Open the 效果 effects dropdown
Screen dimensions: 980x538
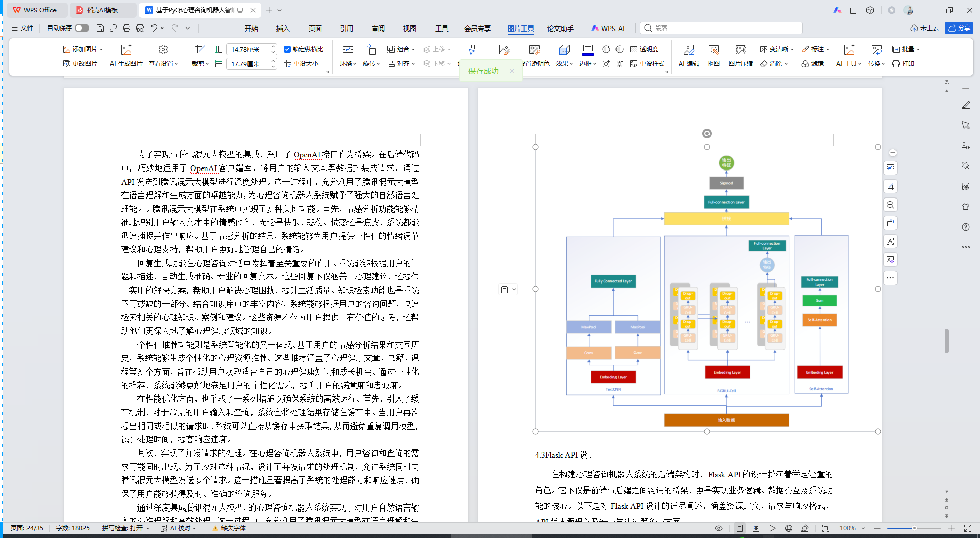(564, 64)
